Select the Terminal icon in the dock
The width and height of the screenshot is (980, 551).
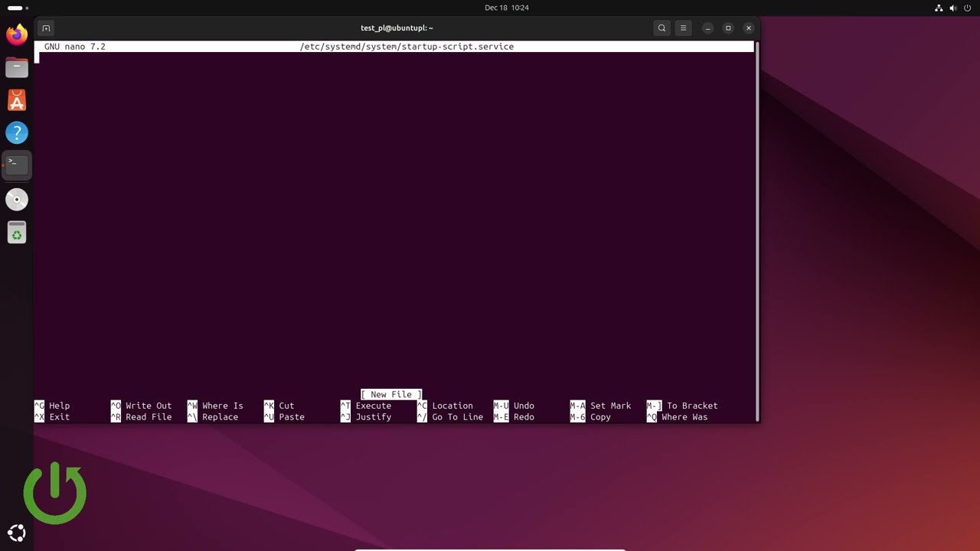coord(17,165)
